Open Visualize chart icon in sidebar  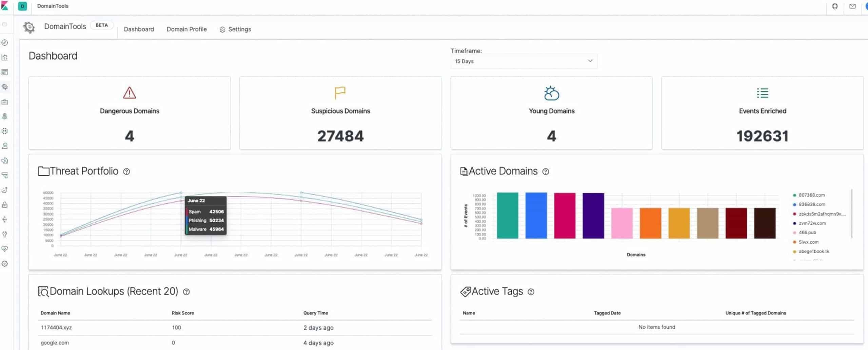pos(5,57)
